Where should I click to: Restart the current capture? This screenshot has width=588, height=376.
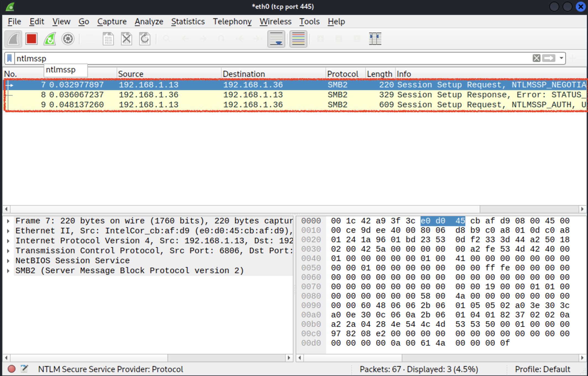[x=50, y=39]
